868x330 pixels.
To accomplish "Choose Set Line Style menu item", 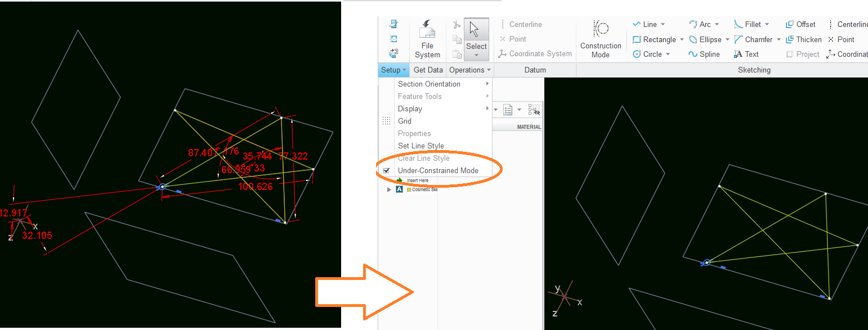I will pos(436,146).
